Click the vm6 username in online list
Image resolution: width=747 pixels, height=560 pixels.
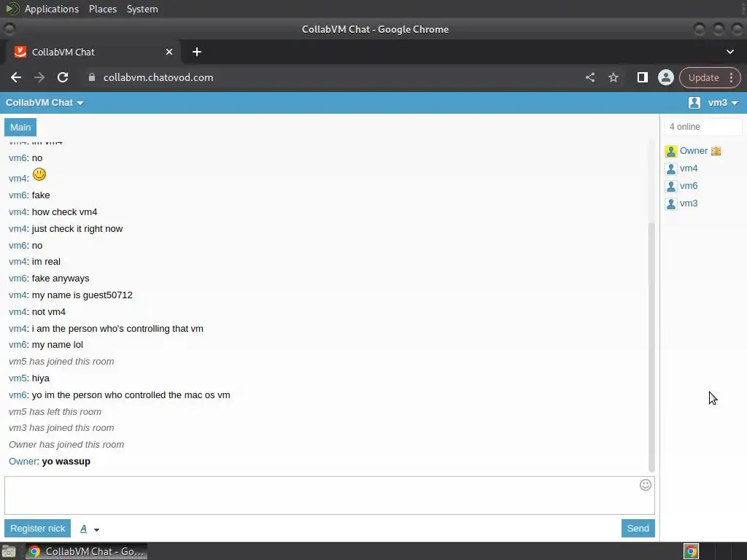(689, 186)
